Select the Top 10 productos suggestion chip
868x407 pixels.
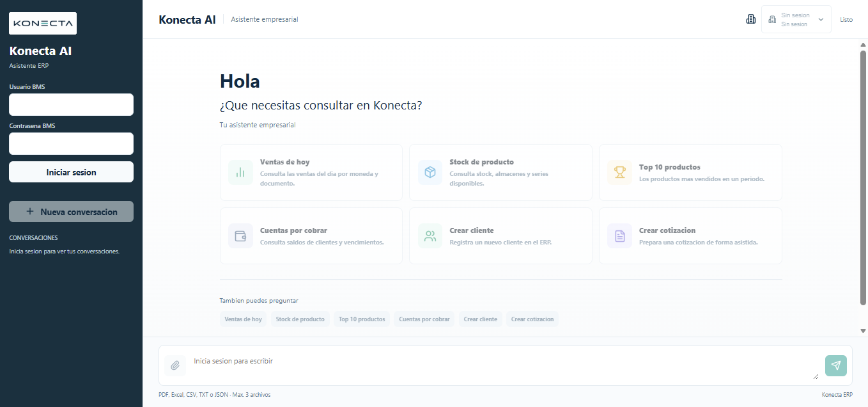[x=362, y=319]
